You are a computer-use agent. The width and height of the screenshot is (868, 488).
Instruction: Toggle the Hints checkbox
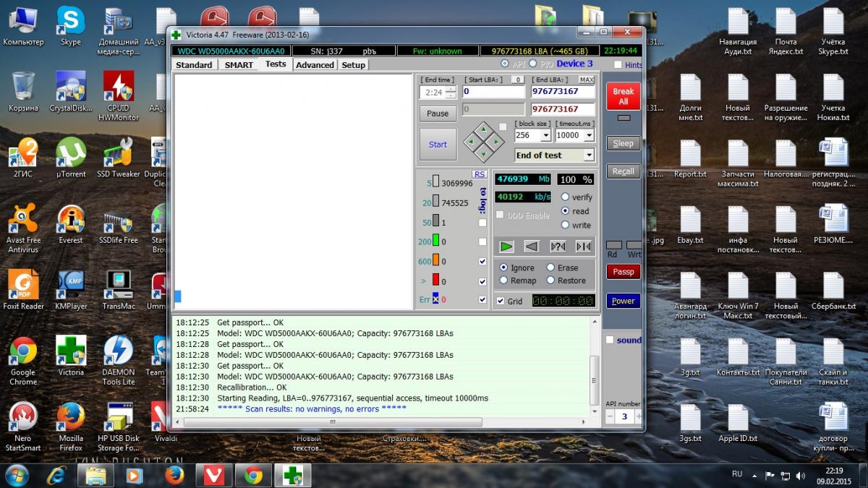pyautogui.click(x=618, y=65)
